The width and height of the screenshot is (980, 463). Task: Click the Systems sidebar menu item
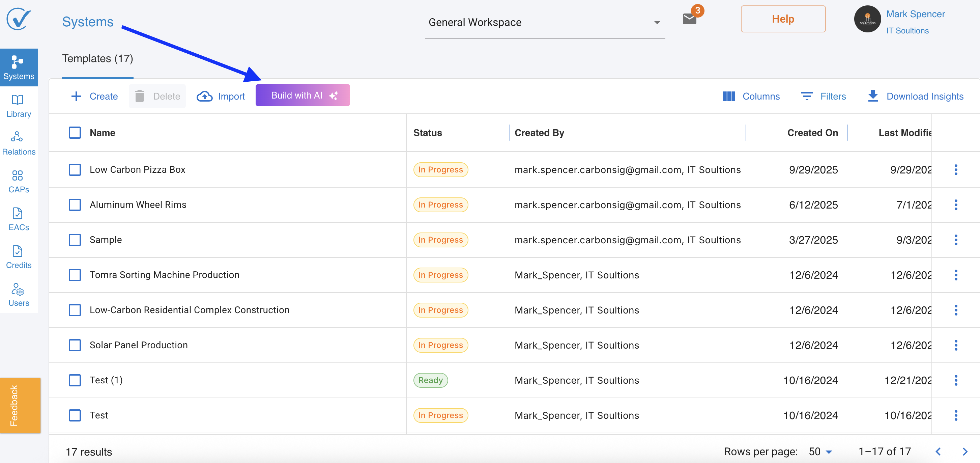18,67
